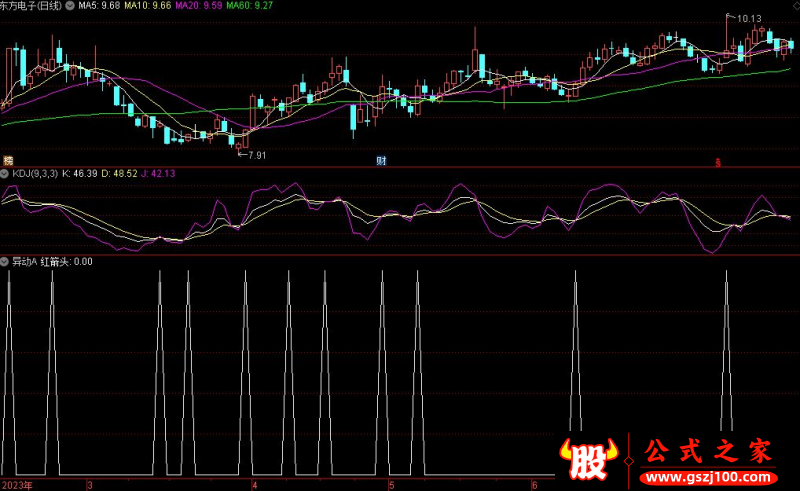Expand the 异动A indicator panel menu button
The height and width of the screenshot is (491, 800).
click(x=5, y=261)
